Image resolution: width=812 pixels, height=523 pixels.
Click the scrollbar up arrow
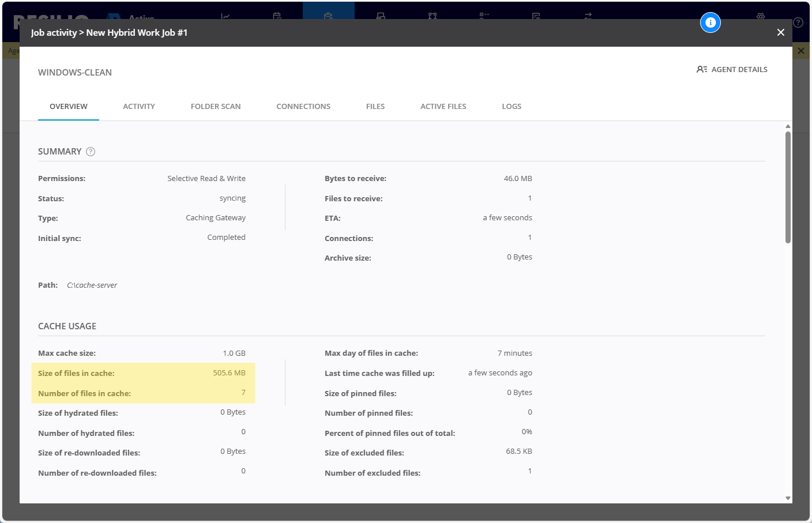(788, 126)
